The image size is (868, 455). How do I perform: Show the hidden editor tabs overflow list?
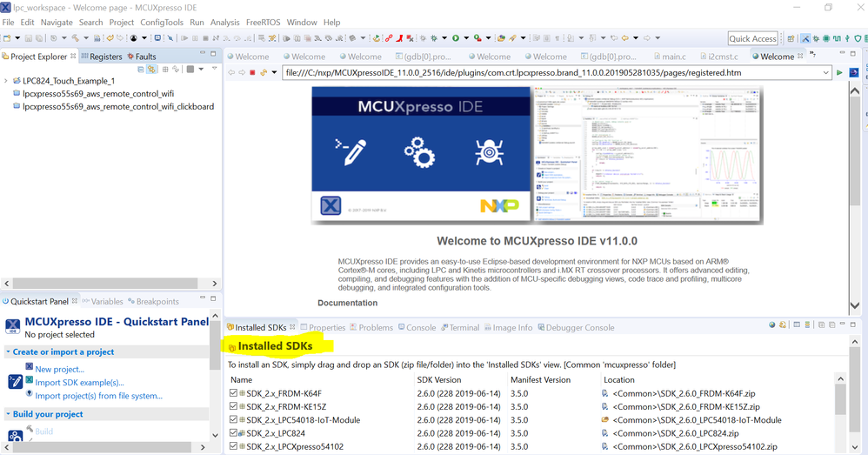coord(812,54)
